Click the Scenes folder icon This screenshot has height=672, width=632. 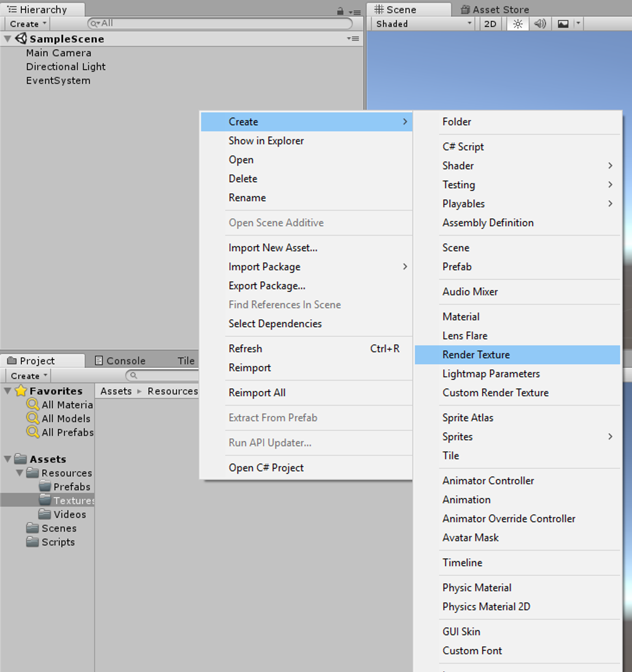pyautogui.click(x=32, y=528)
